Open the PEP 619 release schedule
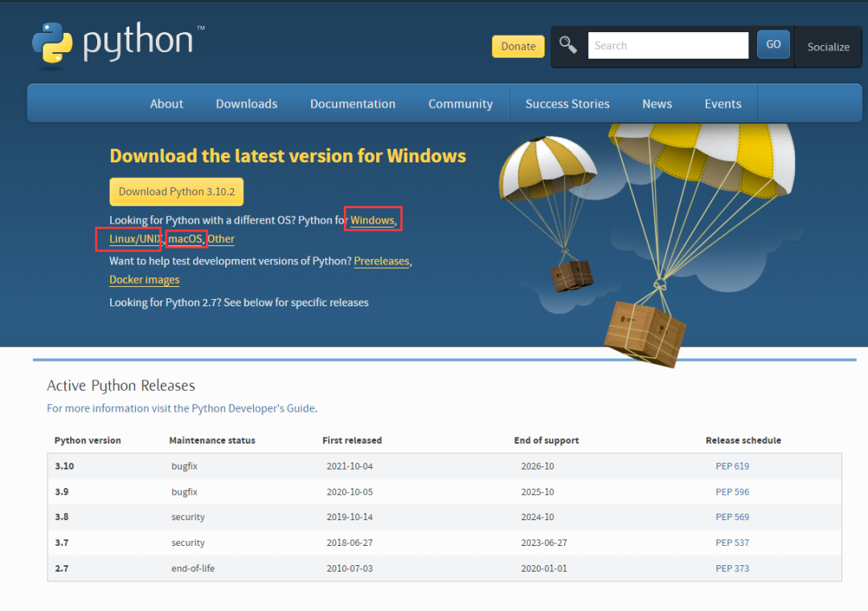The image size is (868, 611). pos(732,465)
